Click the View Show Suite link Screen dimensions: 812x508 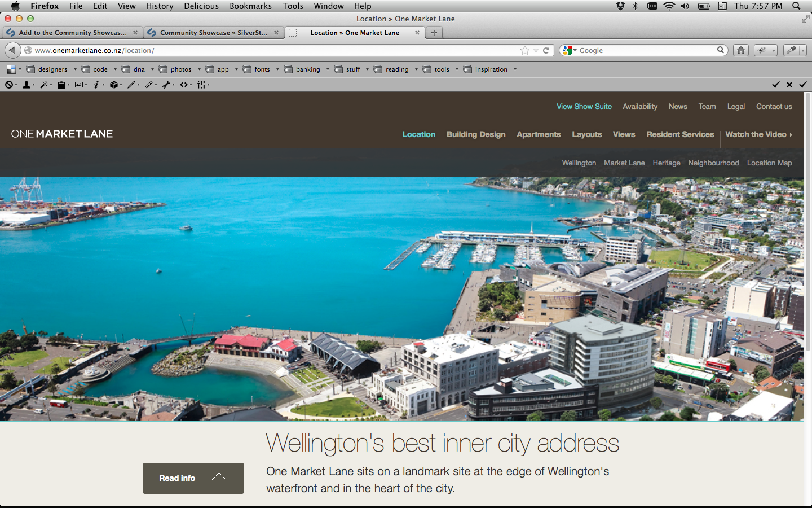coord(584,106)
